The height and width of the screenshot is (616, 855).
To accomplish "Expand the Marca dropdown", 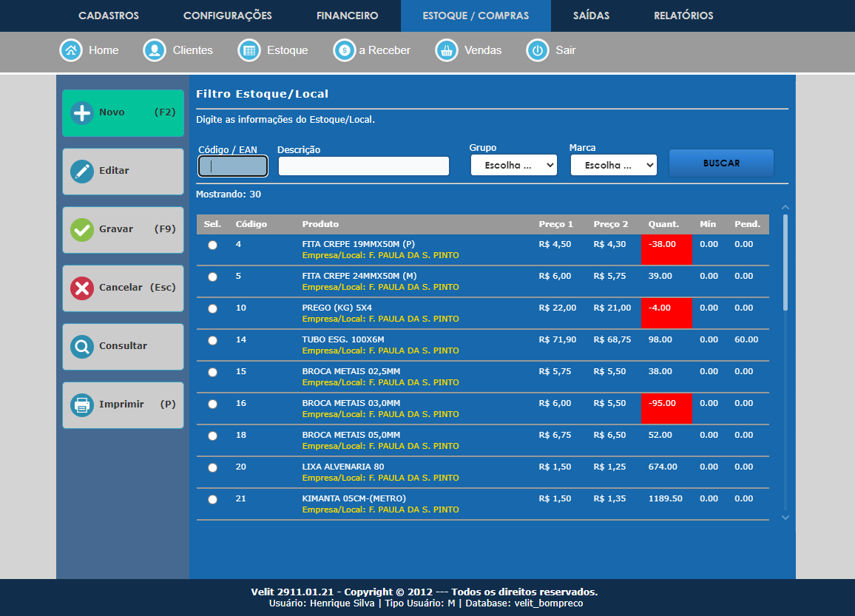I will [x=613, y=166].
